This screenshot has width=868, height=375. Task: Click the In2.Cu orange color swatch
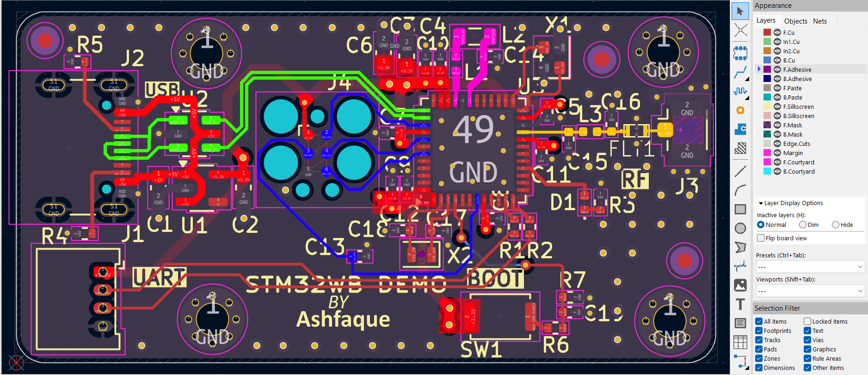tap(767, 51)
